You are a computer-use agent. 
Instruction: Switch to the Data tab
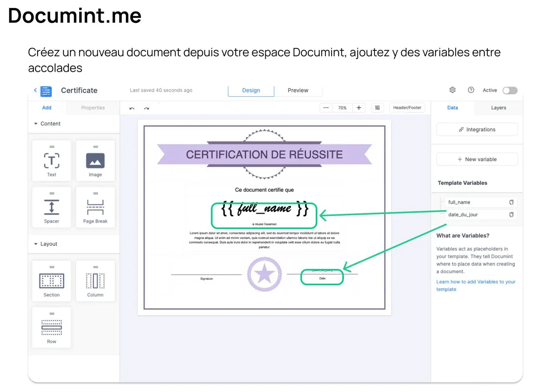coord(453,108)
